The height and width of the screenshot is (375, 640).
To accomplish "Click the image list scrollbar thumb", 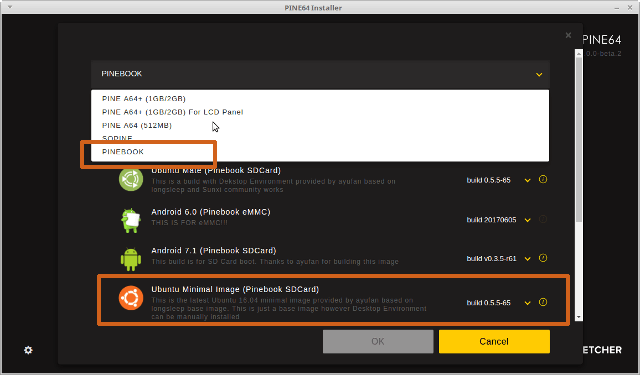I will [578, 139].
